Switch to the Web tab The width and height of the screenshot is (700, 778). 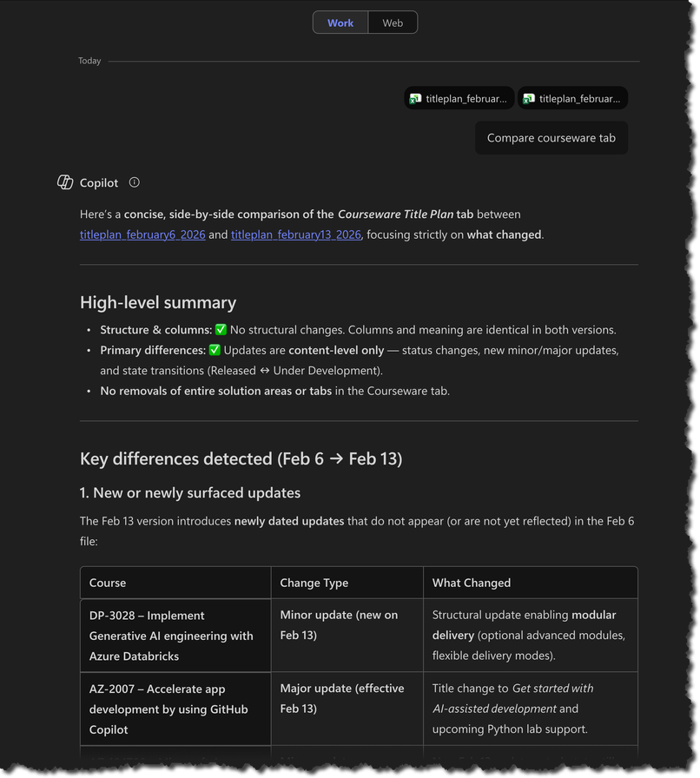[x=393, y=23]
